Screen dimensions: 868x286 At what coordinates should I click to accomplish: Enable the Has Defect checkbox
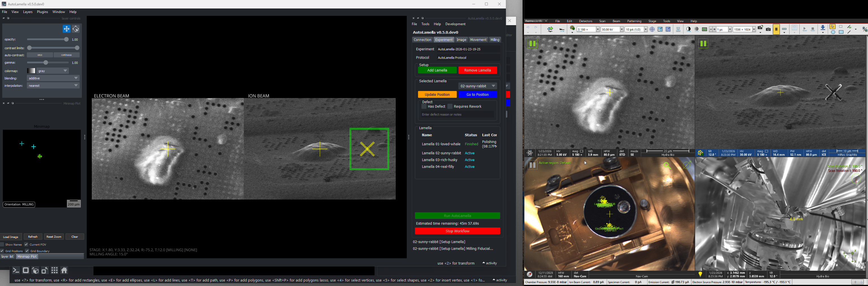coord(424,106)
